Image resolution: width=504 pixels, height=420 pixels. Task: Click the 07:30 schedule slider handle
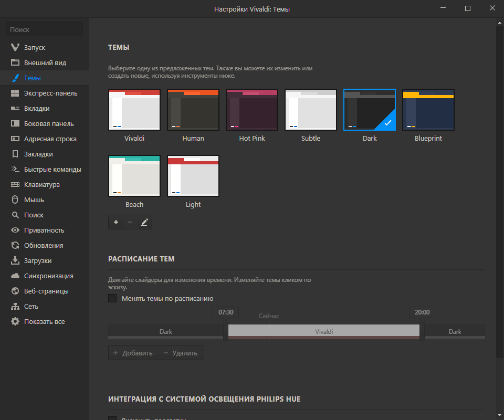click(x=226, y=331)
